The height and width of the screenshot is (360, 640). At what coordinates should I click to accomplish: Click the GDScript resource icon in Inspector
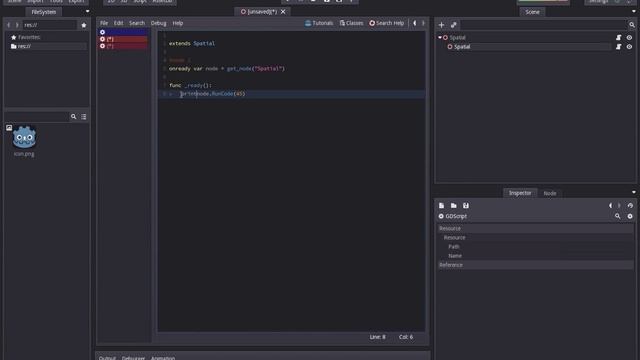441,216
